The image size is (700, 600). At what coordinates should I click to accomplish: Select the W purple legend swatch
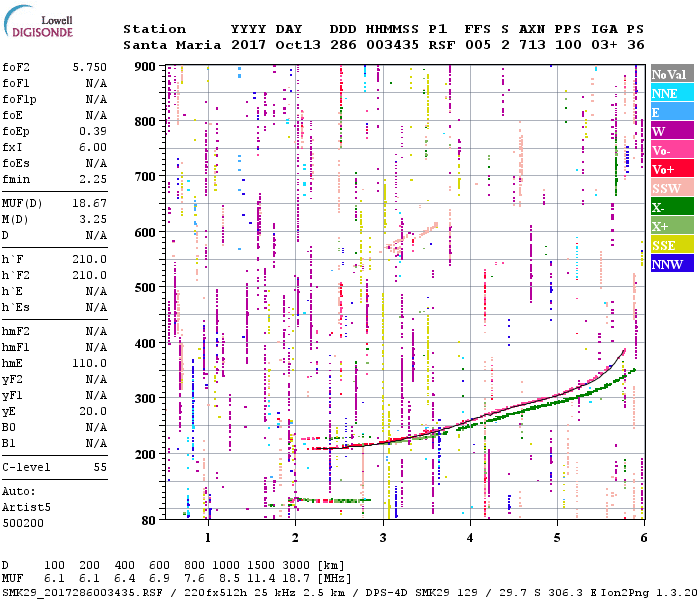(672, 130)
